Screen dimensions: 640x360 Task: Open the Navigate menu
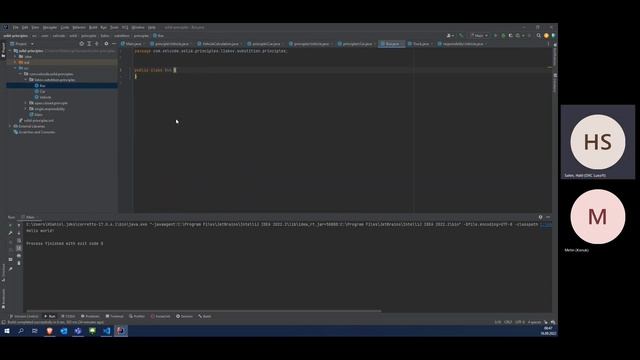[50, 27]
